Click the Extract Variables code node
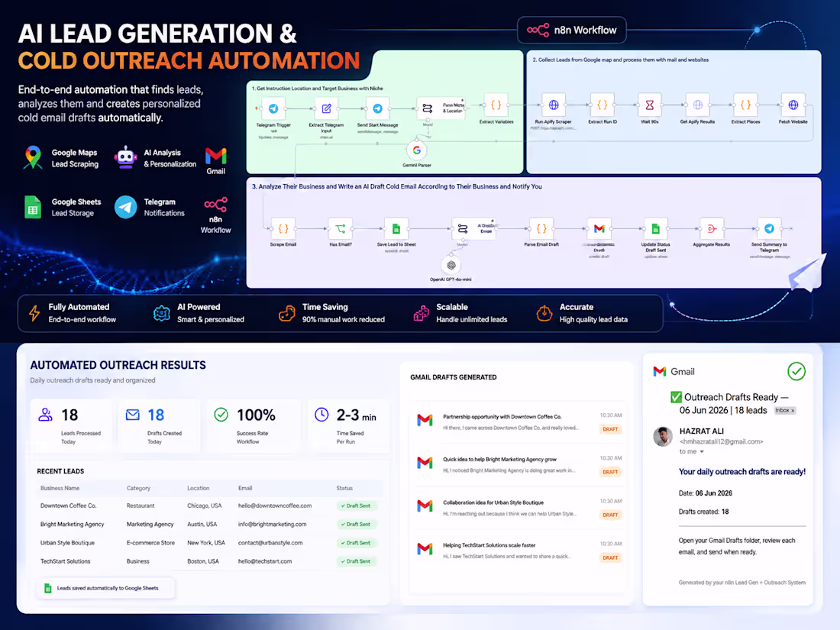Viewport: 840px width, 630px height. [x=496, y=105]
